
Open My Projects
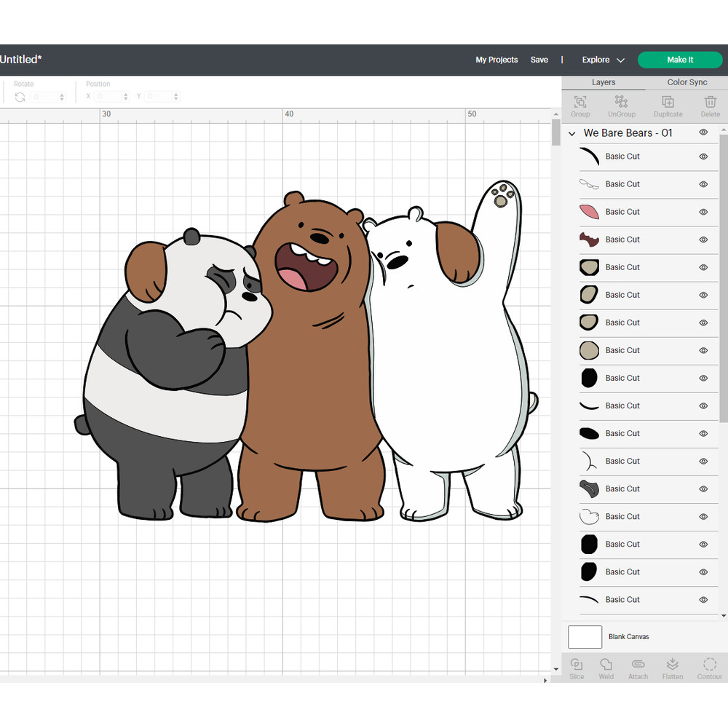(x=496, y=60)
